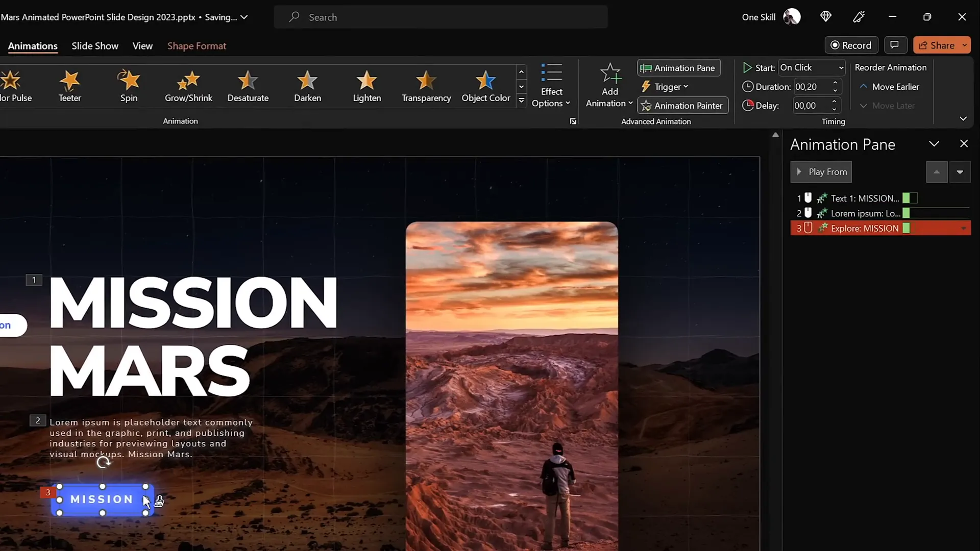Apply the Color Pulse animation effect
The image size is (980, 551).
[15, 86]
